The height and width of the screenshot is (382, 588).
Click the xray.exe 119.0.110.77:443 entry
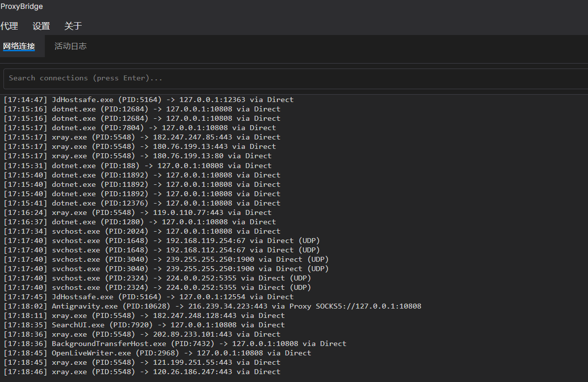point(137,212)
